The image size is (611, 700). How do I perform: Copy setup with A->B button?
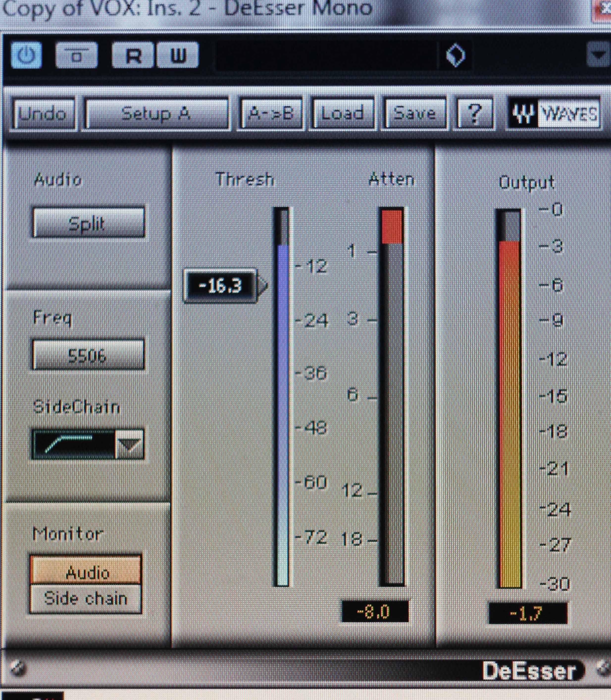[271, 114]
